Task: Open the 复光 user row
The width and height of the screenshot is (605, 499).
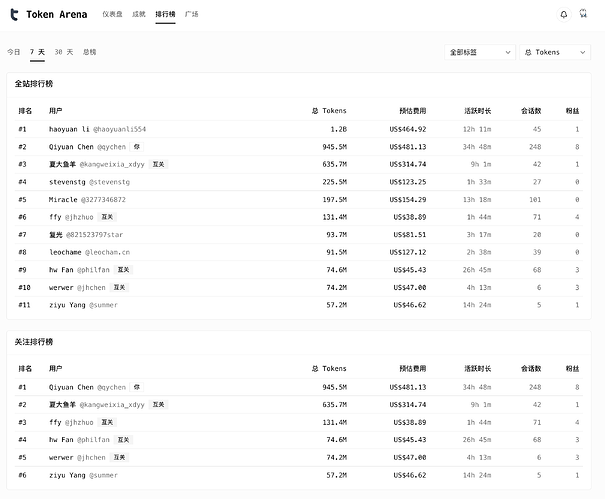Action: click(86, 235)
